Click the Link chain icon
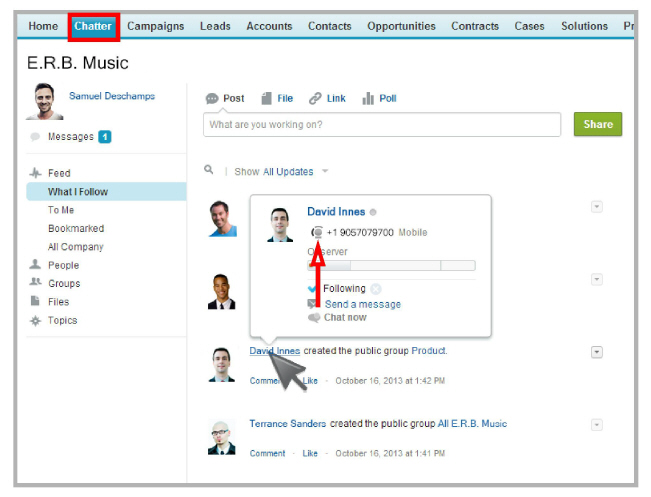The image size is (651, 497). click(315, 98)
